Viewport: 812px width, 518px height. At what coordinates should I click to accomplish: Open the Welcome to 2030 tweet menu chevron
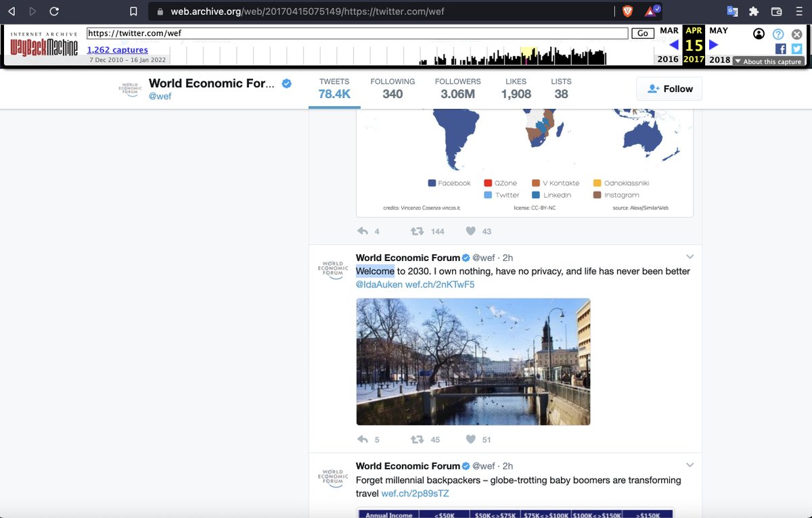pyautogui.click(x=690, y=257)
